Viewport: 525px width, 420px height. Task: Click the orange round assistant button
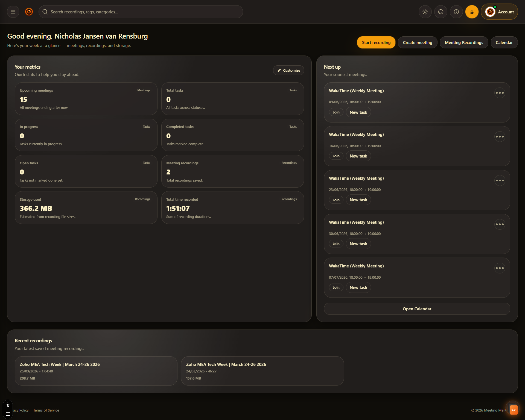click(x=472, y=12)
